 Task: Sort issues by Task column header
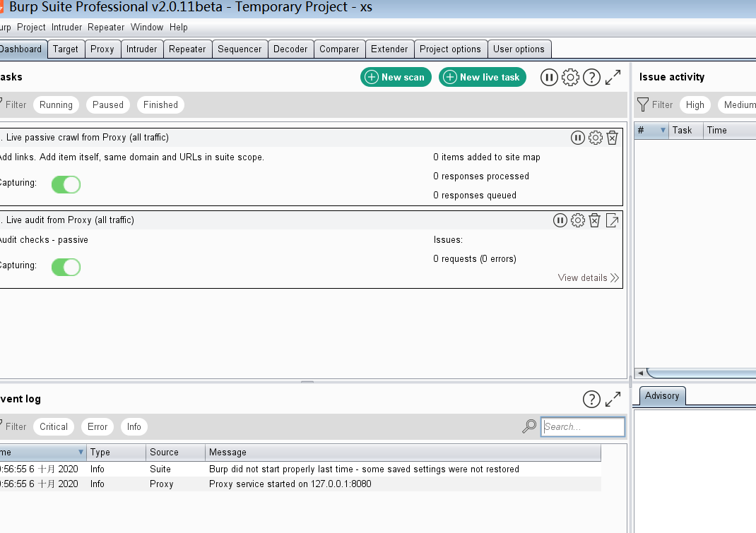click(685, 130)
